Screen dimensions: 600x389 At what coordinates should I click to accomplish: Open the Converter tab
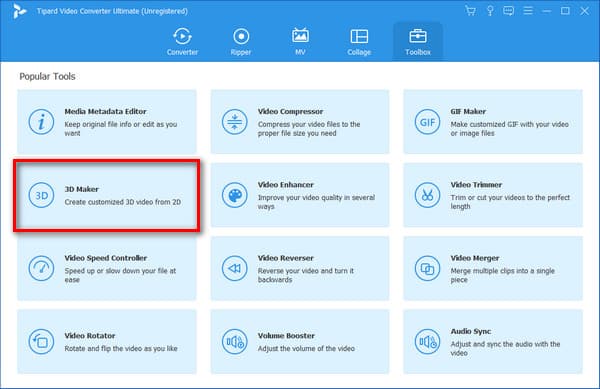click(x=182, y=42)
